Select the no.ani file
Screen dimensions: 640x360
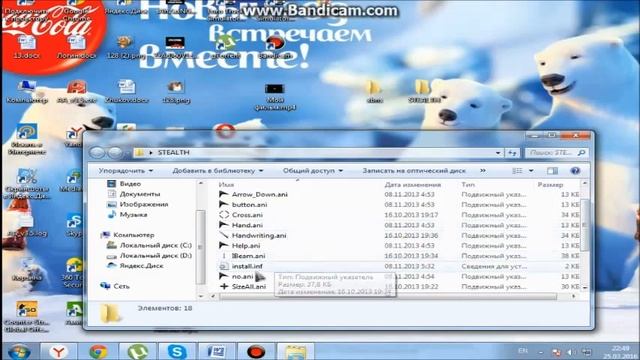(x=242, y=276)
